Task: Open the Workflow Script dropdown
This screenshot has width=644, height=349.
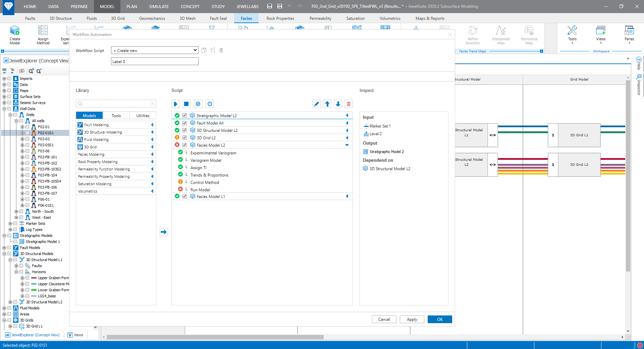Action: click(x=155, y=50)
